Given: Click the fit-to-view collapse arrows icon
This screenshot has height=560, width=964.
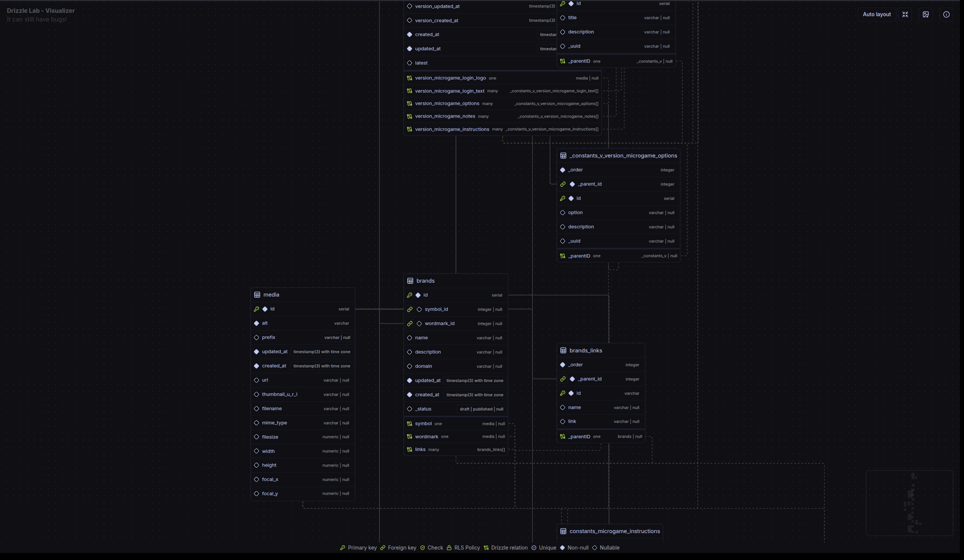Looking at the screenshot, I should pos(905,15).
